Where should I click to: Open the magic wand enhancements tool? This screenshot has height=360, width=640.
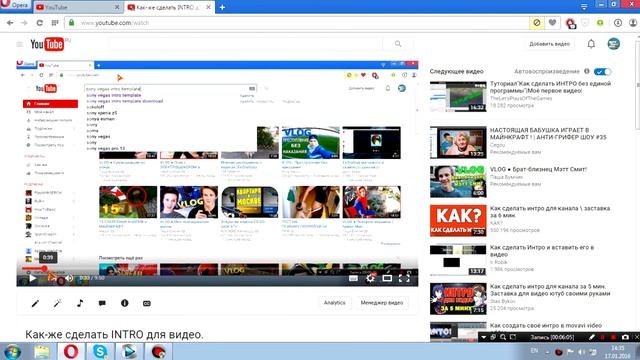pyautogui.click(x=57, y=303)
